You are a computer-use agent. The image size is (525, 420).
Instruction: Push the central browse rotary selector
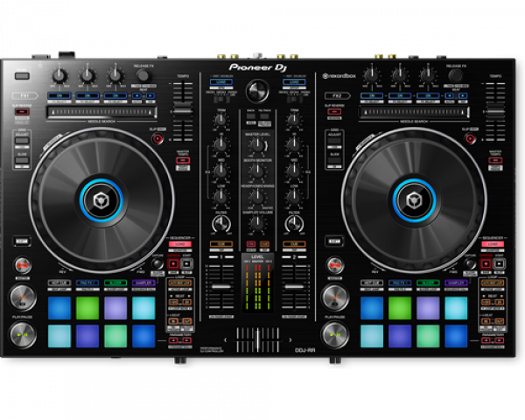[257, 91]
